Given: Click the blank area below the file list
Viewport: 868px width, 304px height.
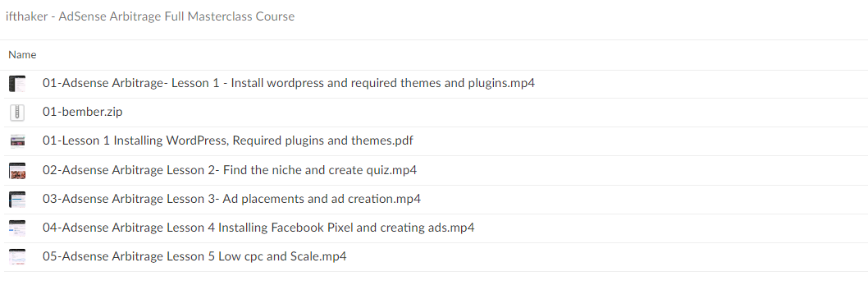Looking at the screenshot, I should click(x=434, y=288).
